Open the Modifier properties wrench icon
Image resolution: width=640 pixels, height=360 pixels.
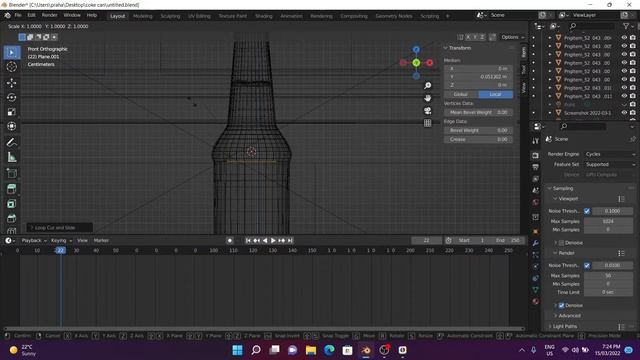point(536,243)
